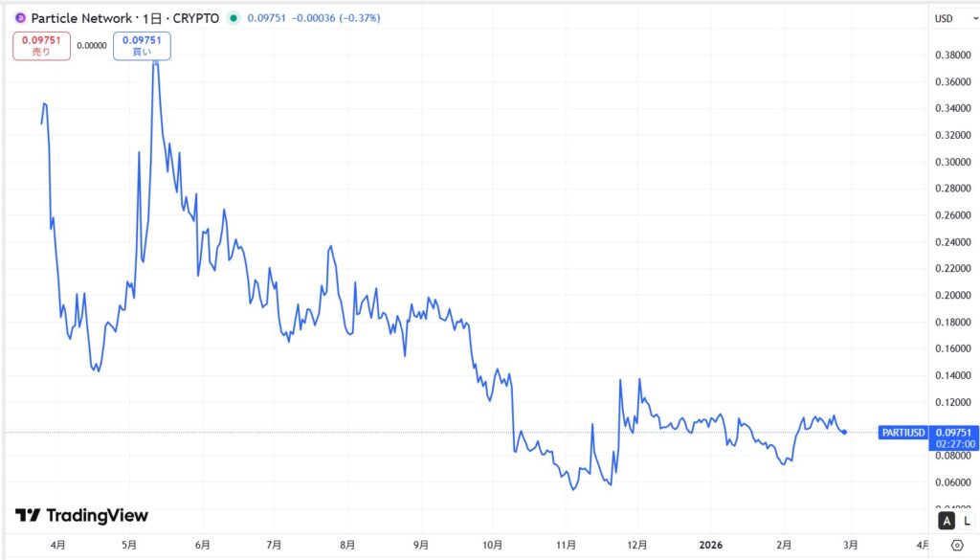Open the USD currency dropdown

945,17
